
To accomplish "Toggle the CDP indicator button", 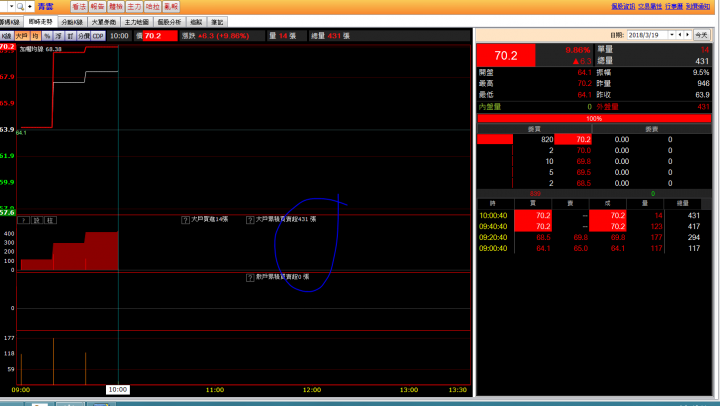I will 98,36.
